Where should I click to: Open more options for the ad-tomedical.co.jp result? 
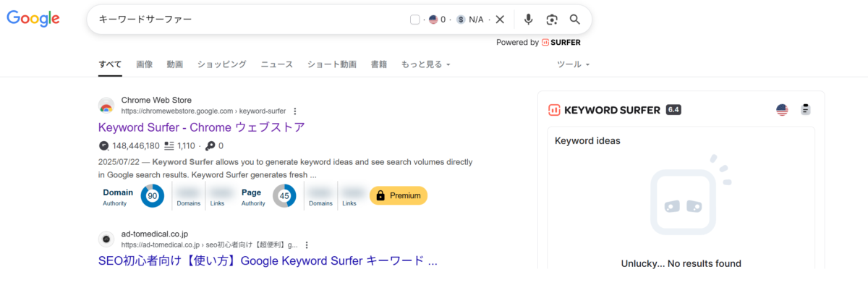(307, 245)
